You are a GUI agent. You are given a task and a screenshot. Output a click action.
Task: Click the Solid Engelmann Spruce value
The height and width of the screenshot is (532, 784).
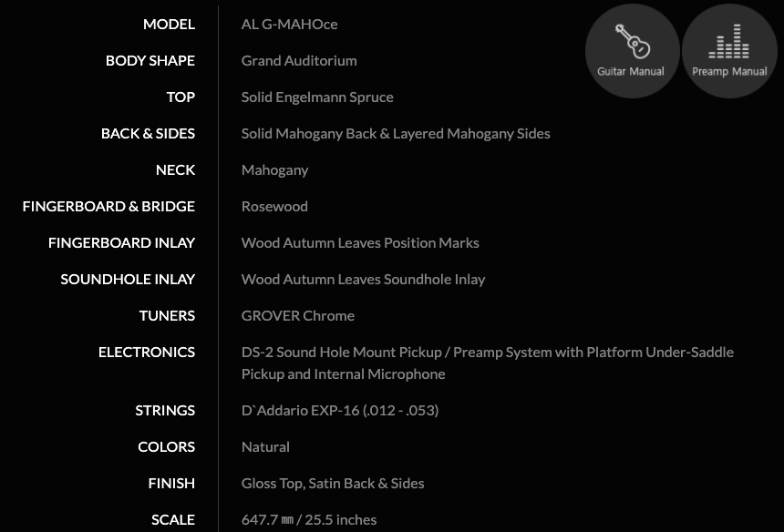tap(317, 97)
